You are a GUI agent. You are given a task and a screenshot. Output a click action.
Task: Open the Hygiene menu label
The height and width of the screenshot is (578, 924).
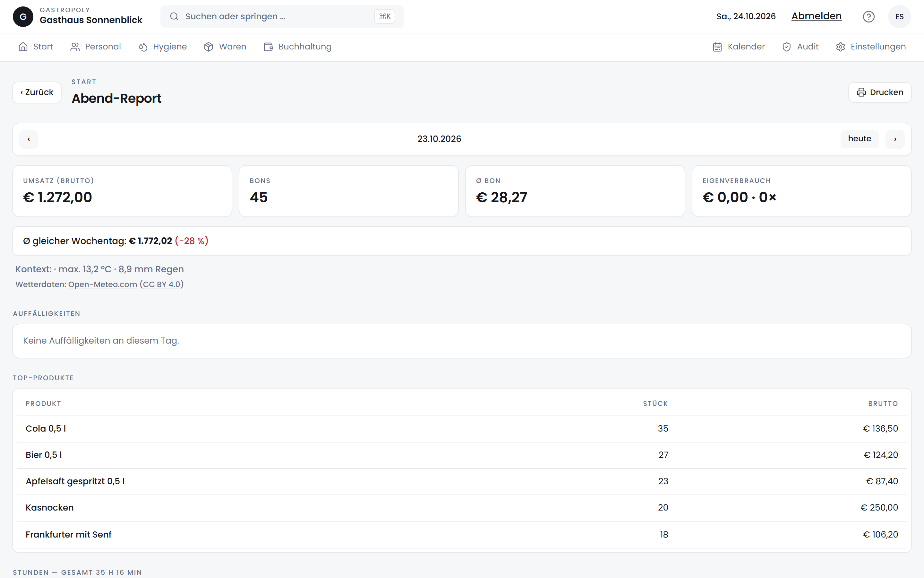point(170,47)
